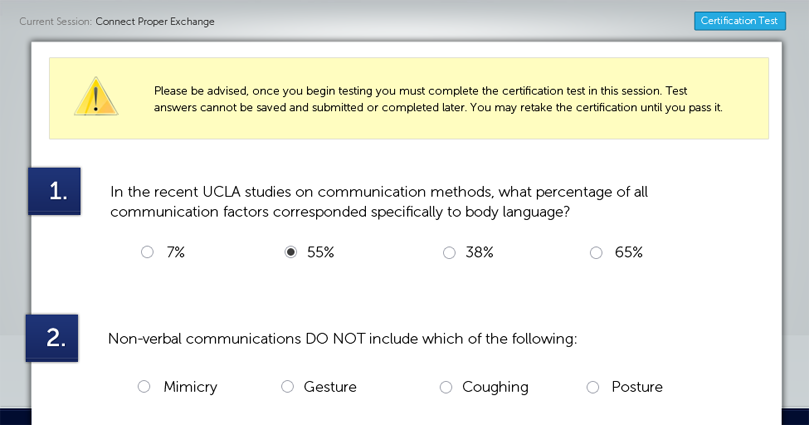Click the Coughing label text
The height and width of the screenshot is (425, 809).
495,387
